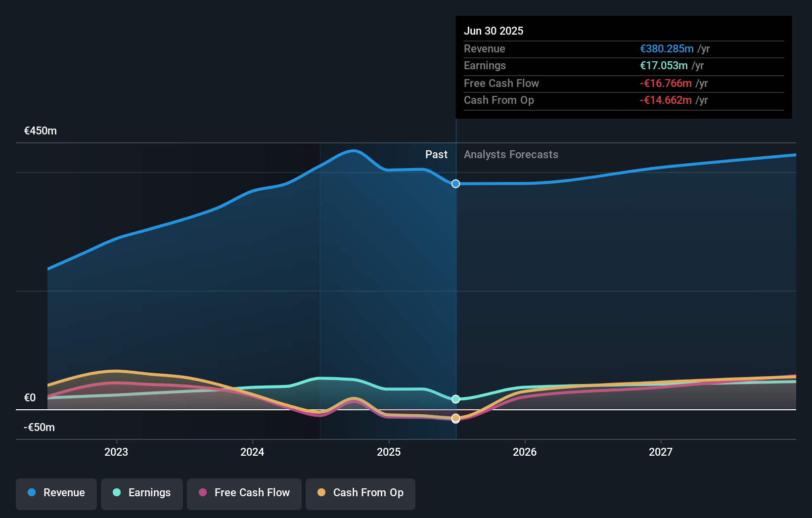
Task: Click the €17.053m Earnings value
Action: point(664,65)
